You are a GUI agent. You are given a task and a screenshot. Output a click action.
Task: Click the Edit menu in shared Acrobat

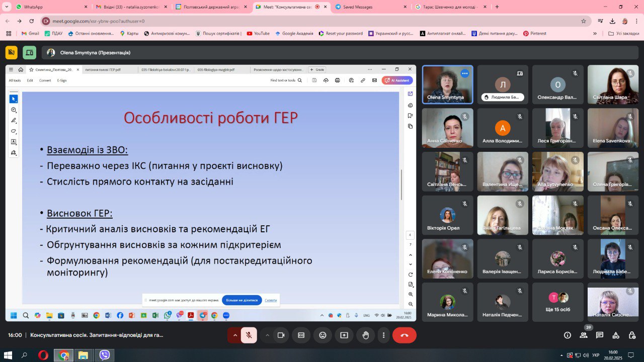click(30, 80)
